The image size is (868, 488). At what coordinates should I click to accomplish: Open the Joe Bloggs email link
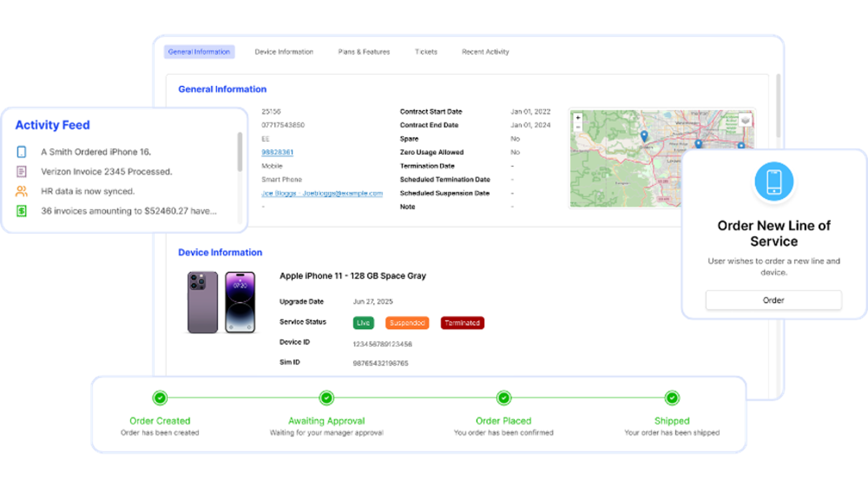click(322, 193)
